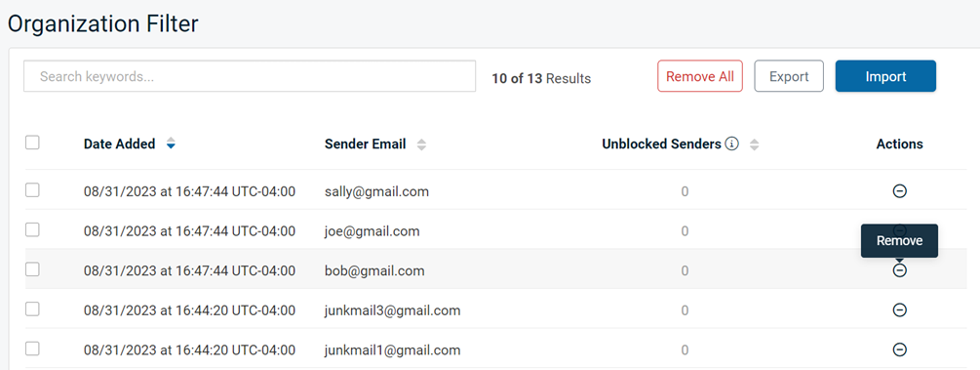Click the Date Added column header

tap(119, 144)
